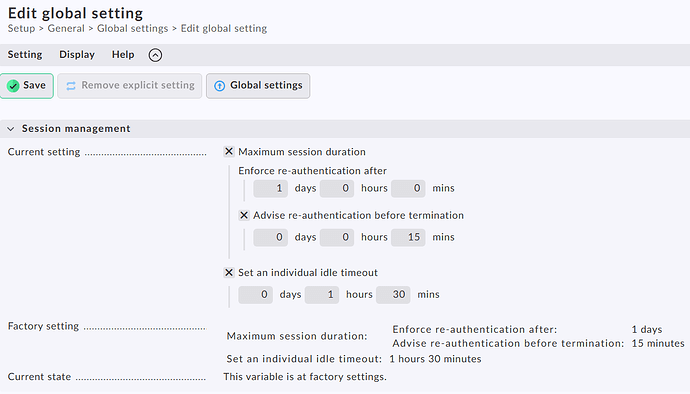The width and height of the screenshot is (690, 394).
Task: Open the Display menu
Action: (x=77, y=55)
